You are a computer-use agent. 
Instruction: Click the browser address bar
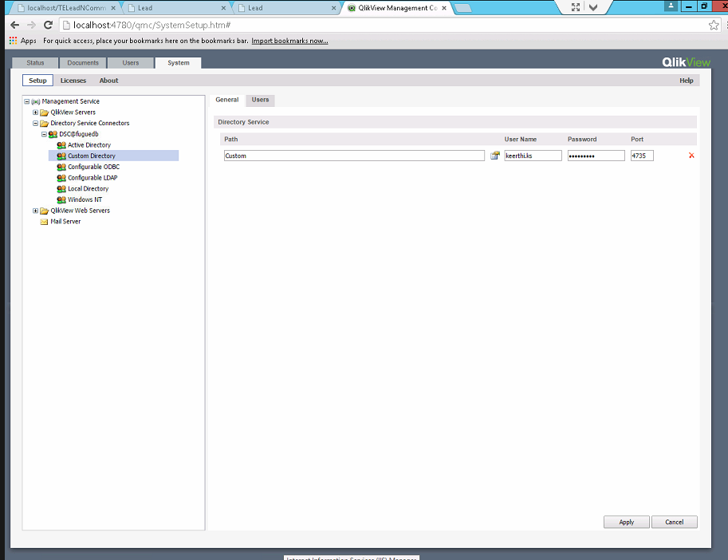click(390, 25)
